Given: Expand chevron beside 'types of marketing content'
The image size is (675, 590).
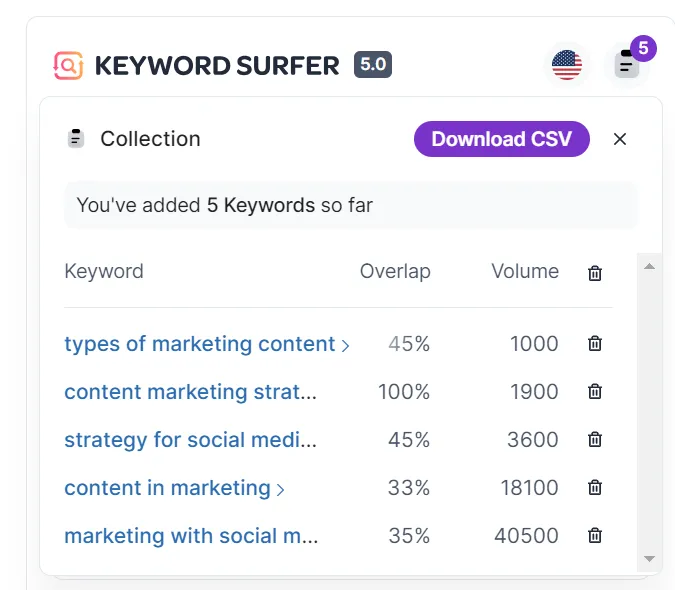Looking at the screenshot, I should (346, 346).
